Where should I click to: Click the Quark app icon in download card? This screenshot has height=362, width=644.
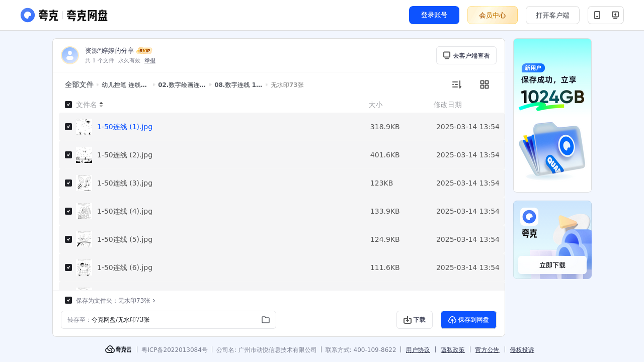pos(529,217)
